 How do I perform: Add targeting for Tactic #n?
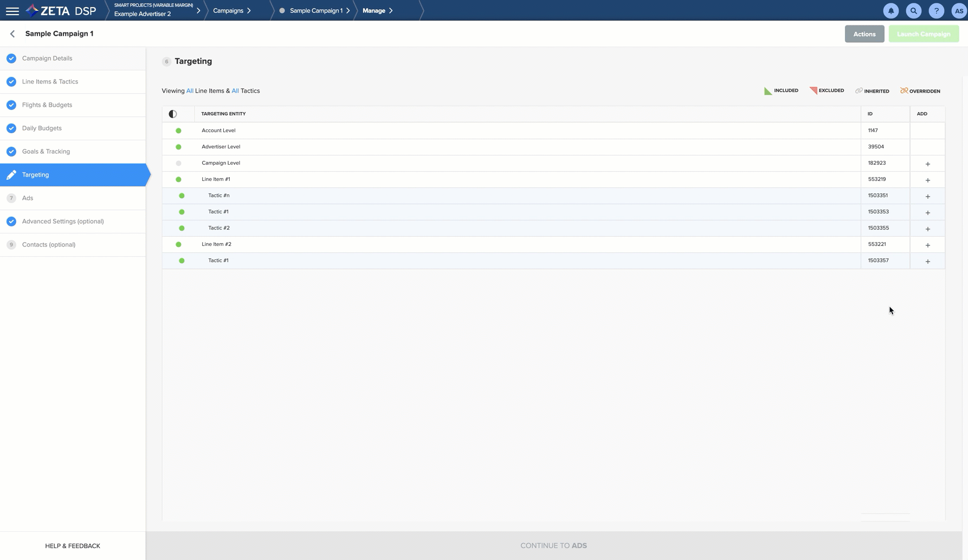(927, 196)
